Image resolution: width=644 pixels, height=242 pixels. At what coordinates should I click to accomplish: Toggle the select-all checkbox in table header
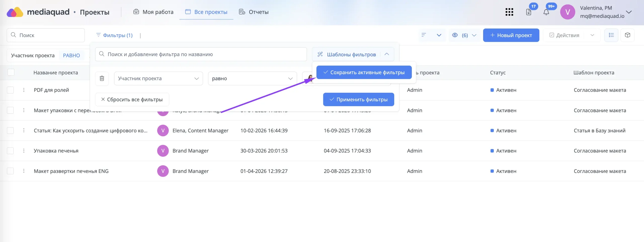pyautogui.click(x=11, y=72)
